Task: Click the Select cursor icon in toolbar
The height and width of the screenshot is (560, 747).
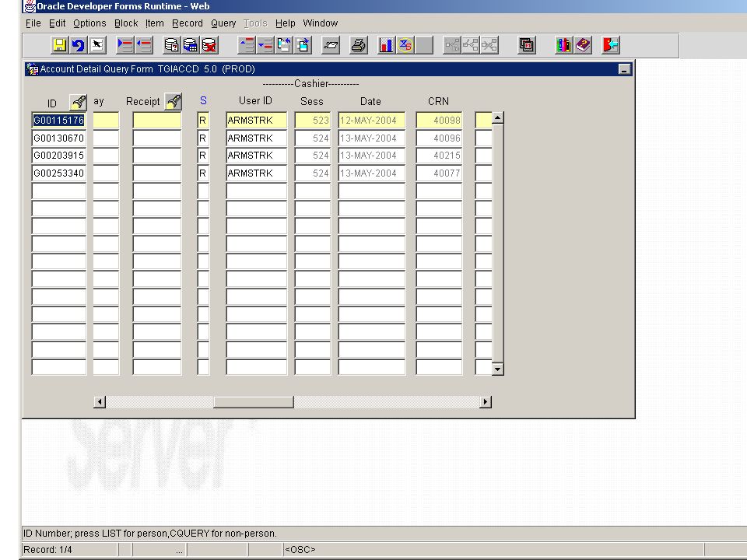Action: tap(97, 45)
